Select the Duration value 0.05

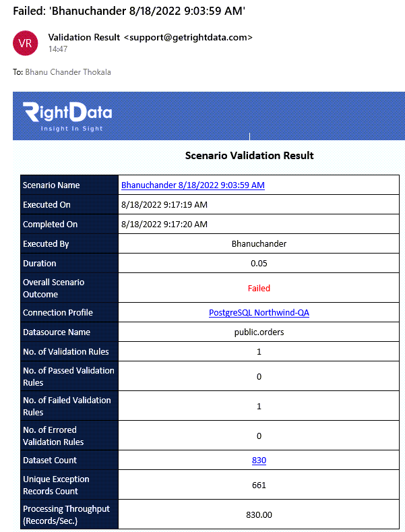click(x=259, y=263)
